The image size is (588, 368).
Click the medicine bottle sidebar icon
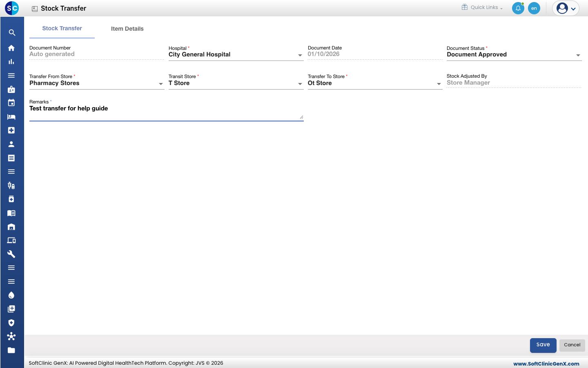coord(11,199)
